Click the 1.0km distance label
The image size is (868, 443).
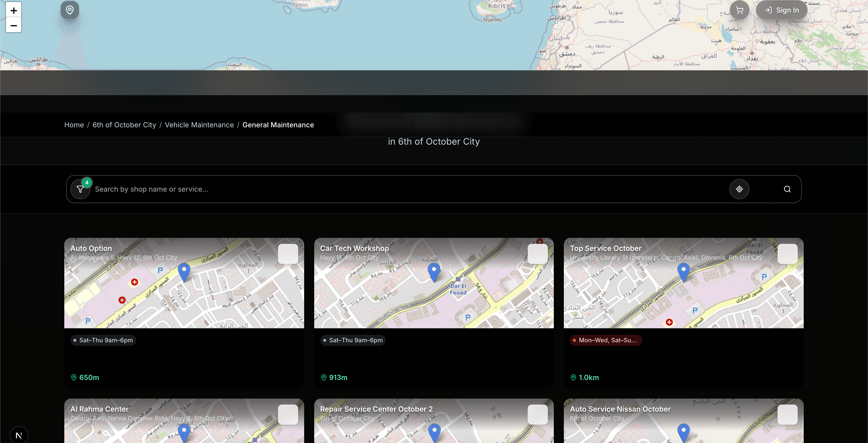[x=585, y=378]
